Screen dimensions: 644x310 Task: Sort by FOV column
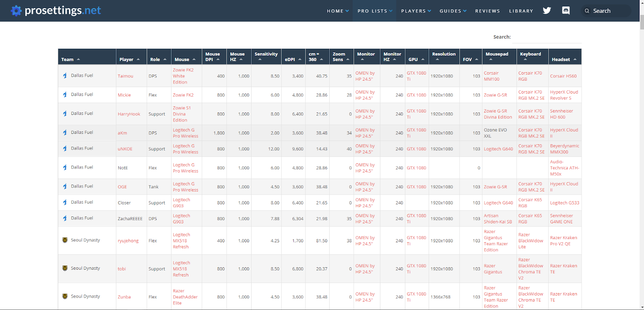click(x=471, y=57)
